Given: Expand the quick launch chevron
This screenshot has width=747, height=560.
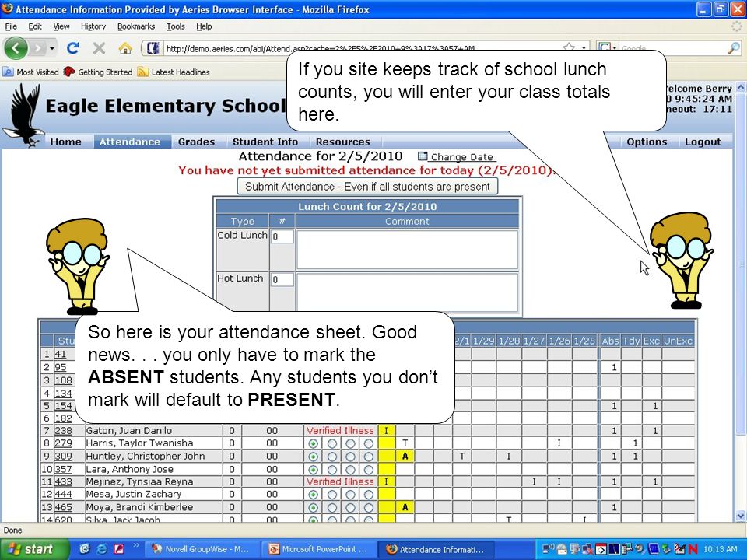Looking at the screenshot, I should click(135, 546).
